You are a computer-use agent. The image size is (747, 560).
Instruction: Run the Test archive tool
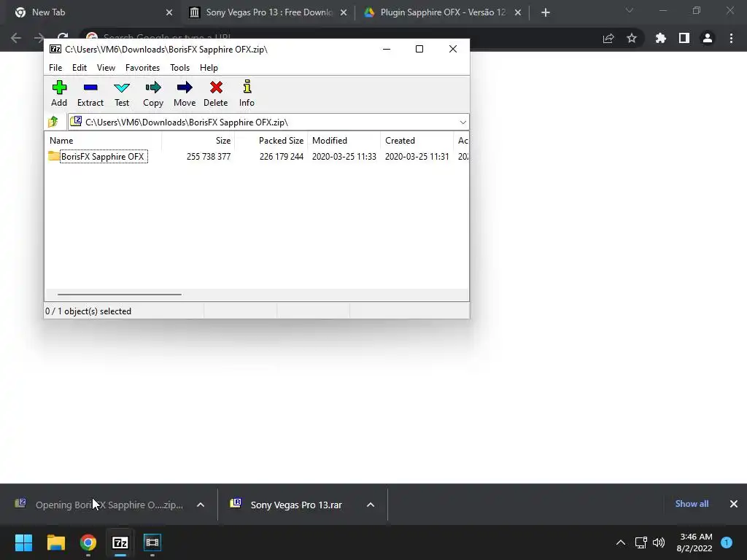coord(122,94)
